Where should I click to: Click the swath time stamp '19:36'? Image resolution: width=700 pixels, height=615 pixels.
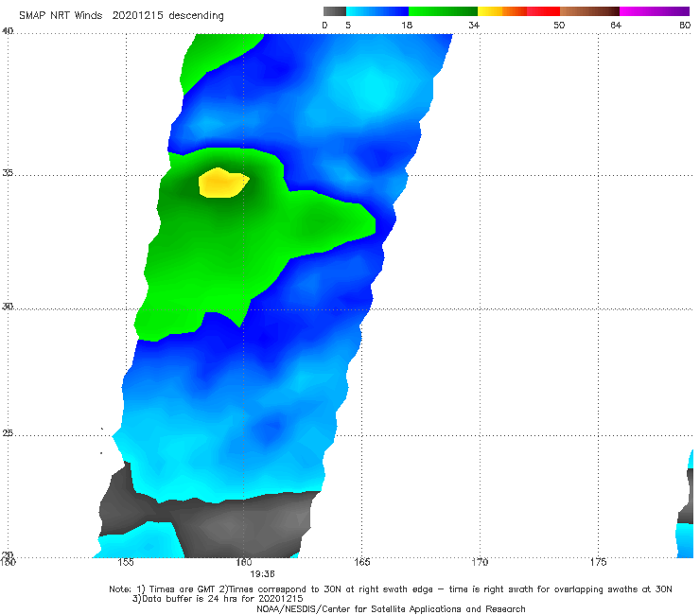point(262,574)
